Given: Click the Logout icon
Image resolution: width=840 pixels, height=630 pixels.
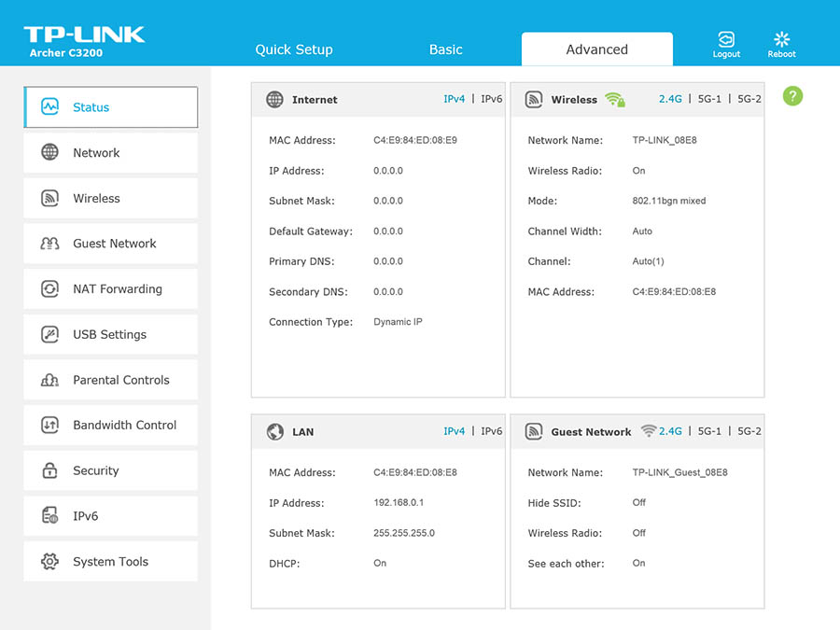Looking at the screenshot, I should click(x=726, y=37).
